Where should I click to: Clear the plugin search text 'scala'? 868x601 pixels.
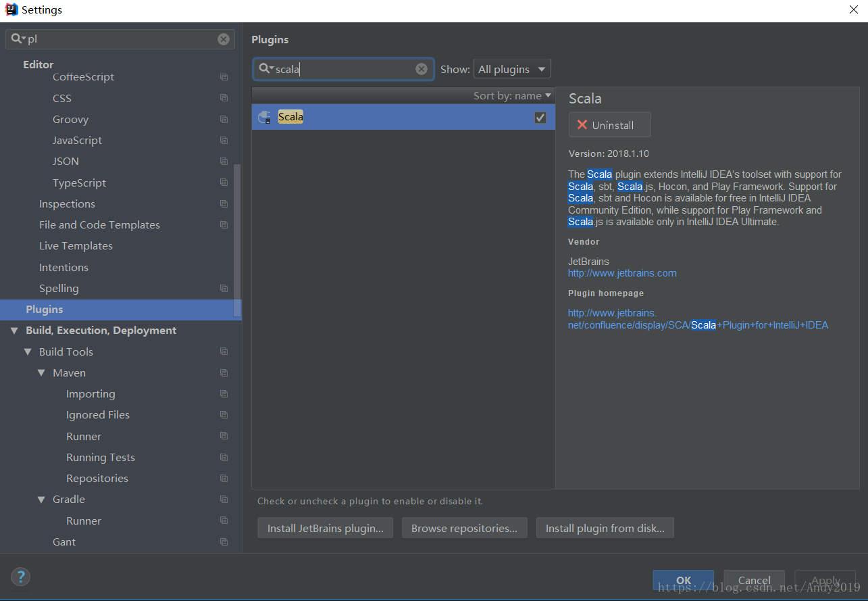coord(422,69)
